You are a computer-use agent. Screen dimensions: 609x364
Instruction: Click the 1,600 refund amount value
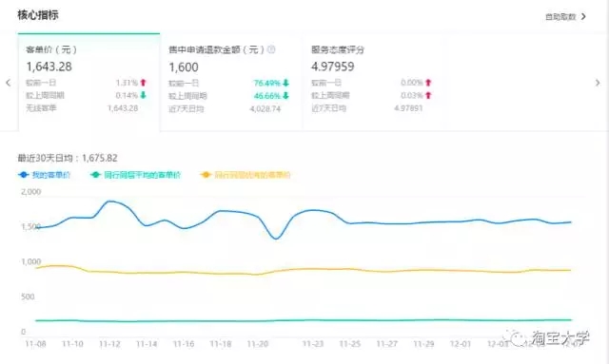(x=184, y=67)
